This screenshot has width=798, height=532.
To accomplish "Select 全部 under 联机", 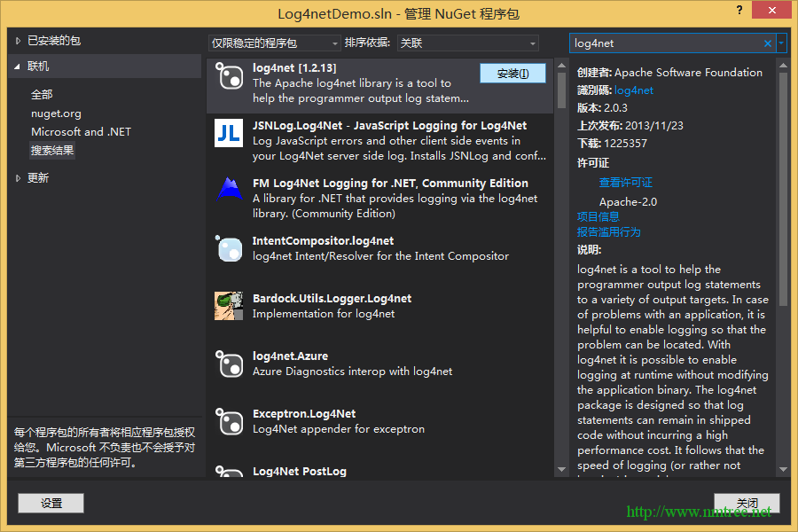I will pos(42,95).
